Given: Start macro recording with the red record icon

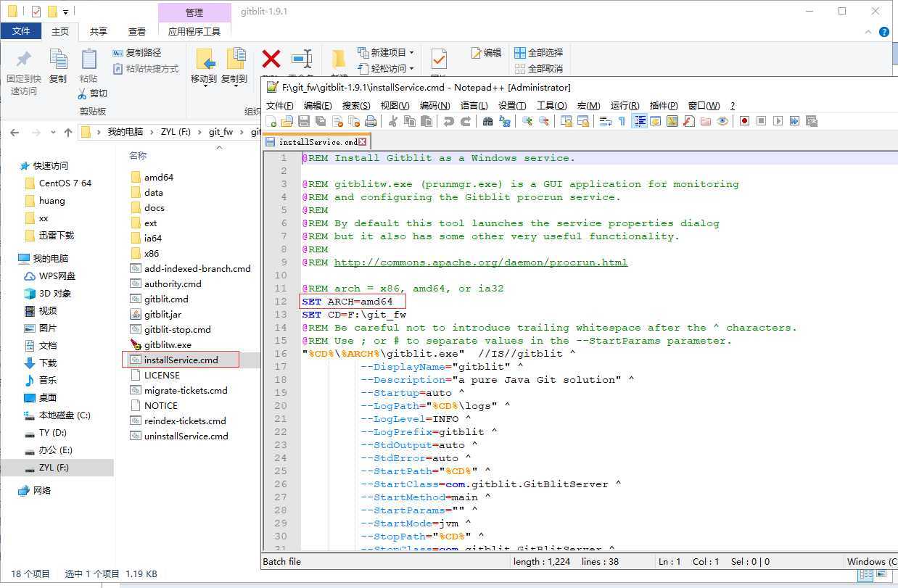Looking at the screenshot, I should [744, 121].
